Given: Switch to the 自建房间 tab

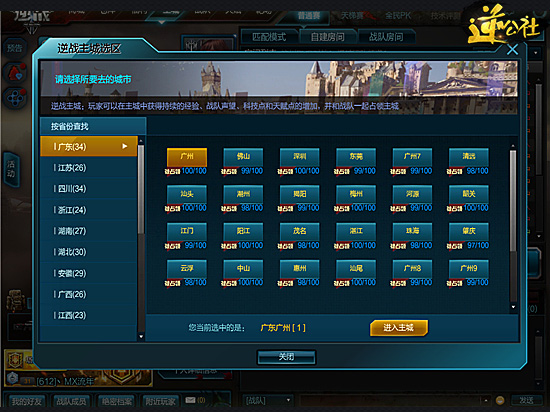Looking at the screenshot, I should click(328, 37).
